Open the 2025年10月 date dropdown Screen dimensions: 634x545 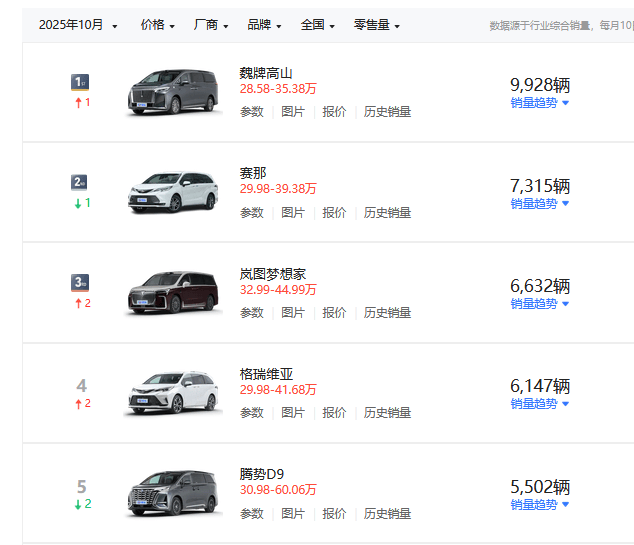[78, 25]
